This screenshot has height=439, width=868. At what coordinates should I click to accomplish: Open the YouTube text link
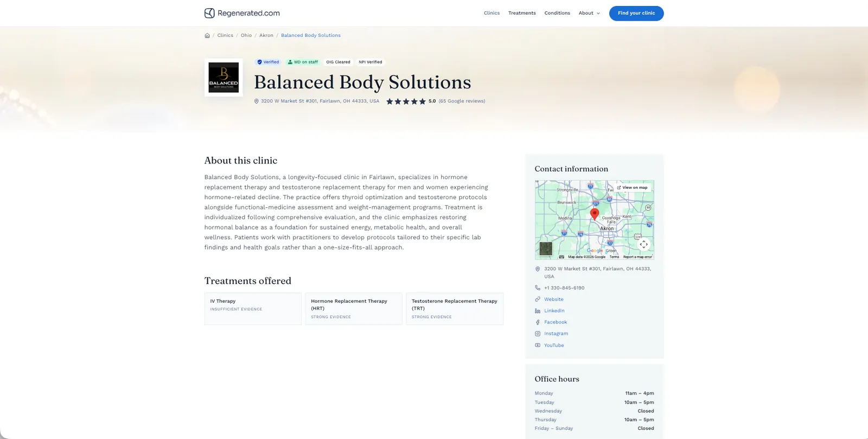point(554,345)
